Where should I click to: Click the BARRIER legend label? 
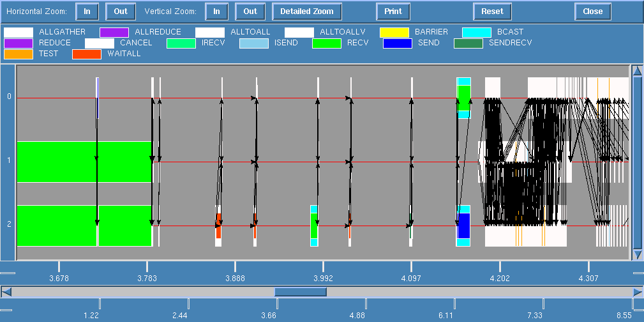point(431,32)
